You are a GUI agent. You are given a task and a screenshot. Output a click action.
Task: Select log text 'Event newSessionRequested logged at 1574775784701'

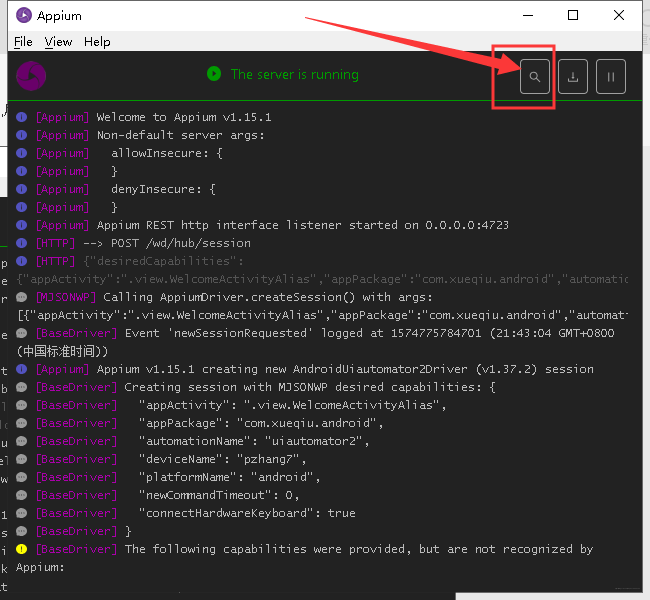click(x=303, y=333)
